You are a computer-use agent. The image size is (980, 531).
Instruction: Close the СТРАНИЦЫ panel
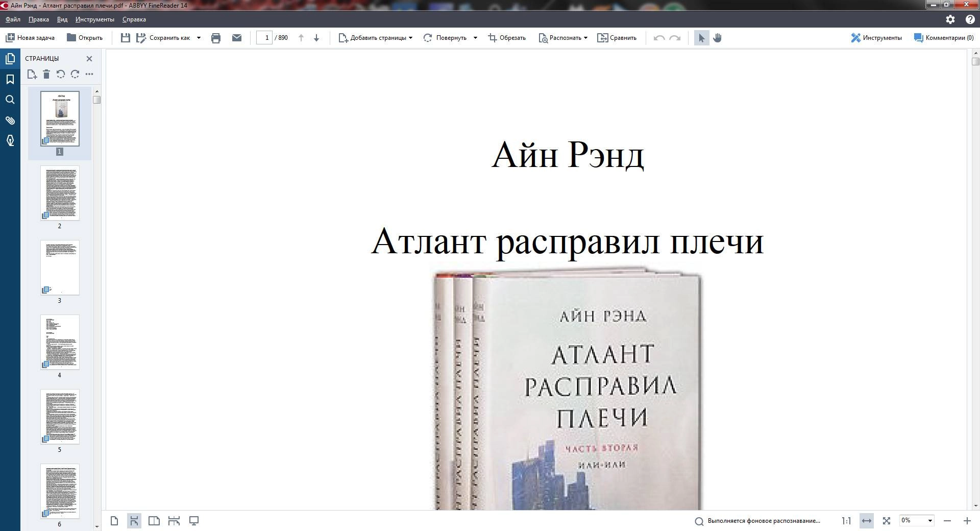click(89, 59)
